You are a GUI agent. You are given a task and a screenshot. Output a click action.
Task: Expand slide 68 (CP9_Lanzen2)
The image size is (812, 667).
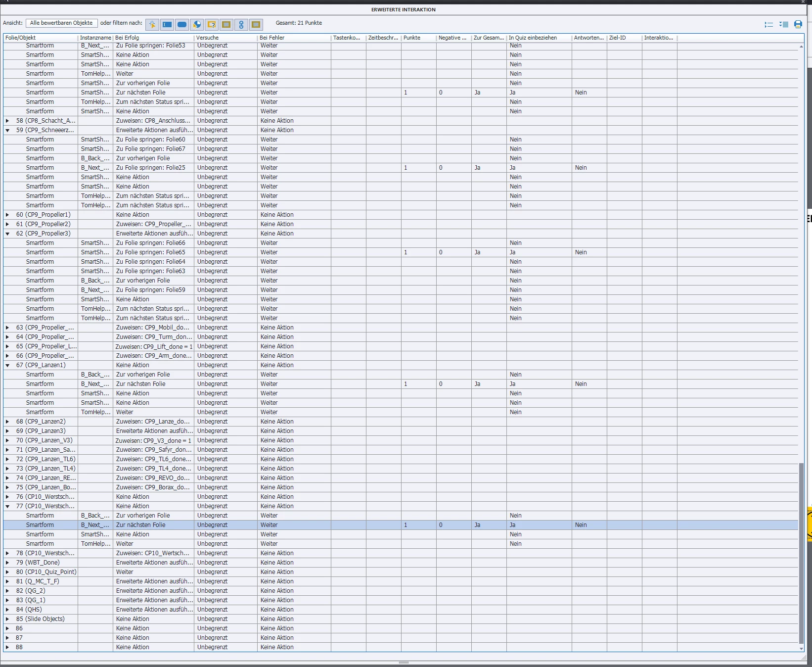click(x=7, y=422)
